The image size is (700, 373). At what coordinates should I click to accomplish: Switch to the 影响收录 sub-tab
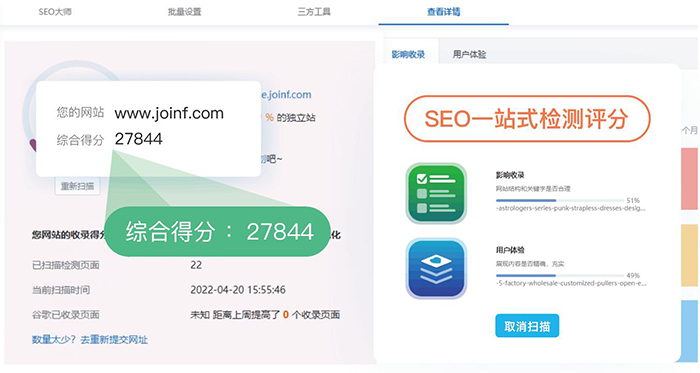(x=408, y=54)
